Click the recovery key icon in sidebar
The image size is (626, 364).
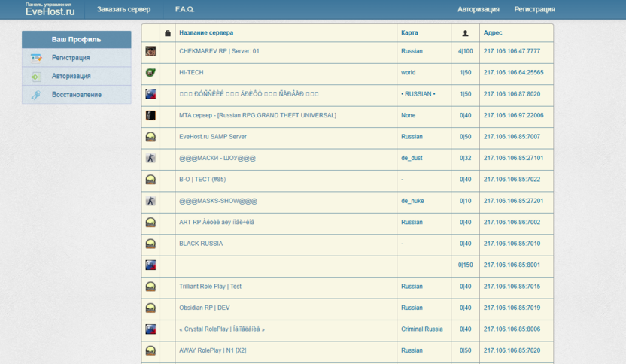click(x=36, y=95)
